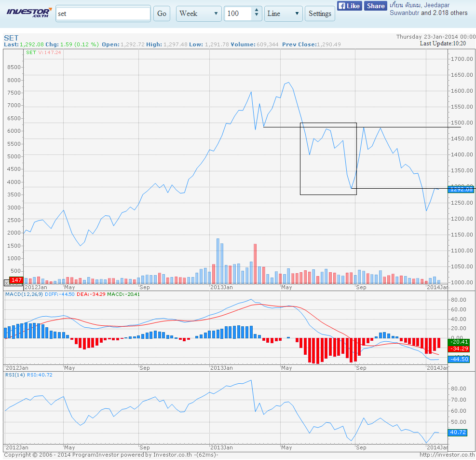
Task: Open the http://investor.co.th footer link
Action: tap(447, 455)
